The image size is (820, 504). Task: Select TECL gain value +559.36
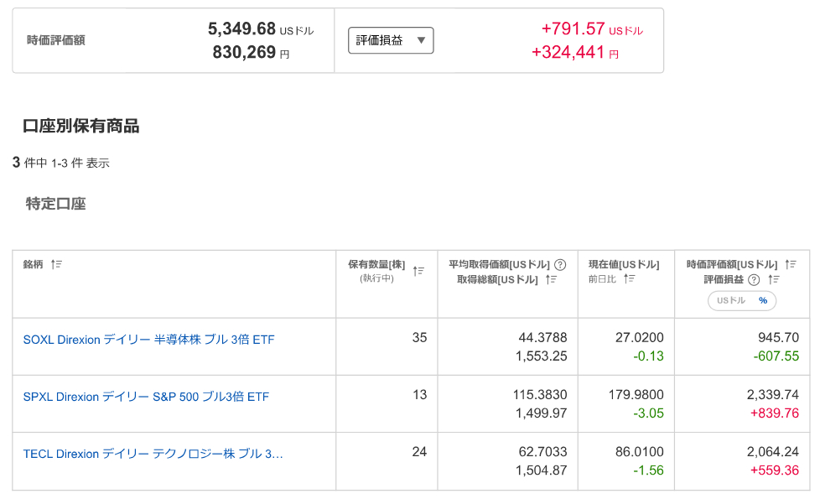tap(775, 470)
